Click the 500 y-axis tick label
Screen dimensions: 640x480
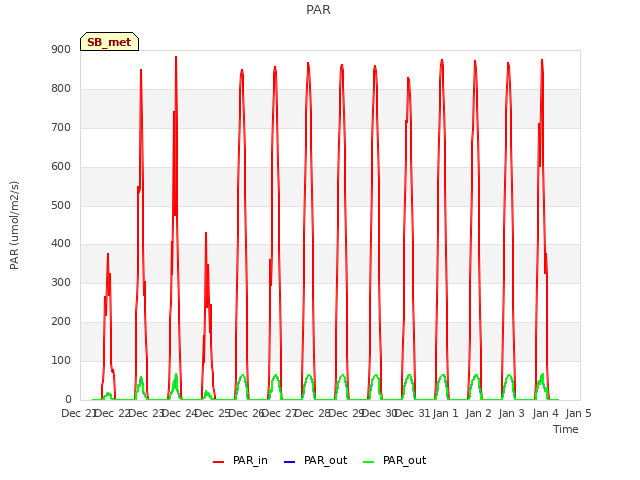(x=61, y=205)
